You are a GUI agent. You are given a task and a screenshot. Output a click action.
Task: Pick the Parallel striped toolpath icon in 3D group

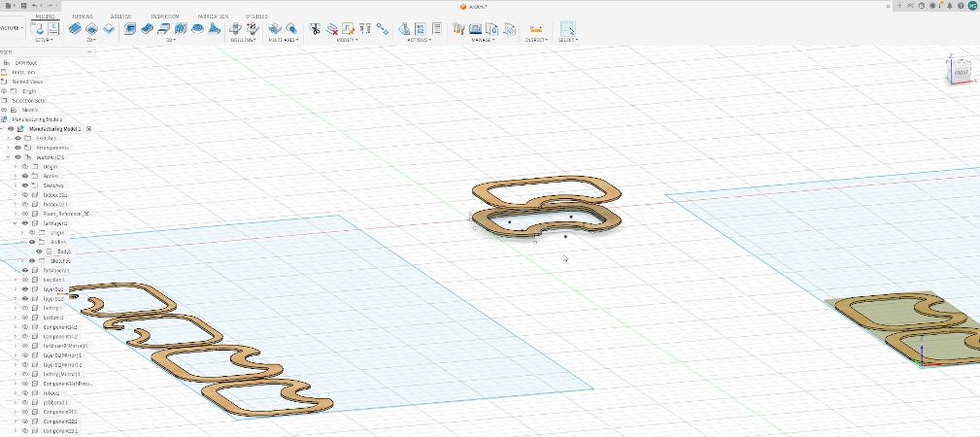coord(181,29)
